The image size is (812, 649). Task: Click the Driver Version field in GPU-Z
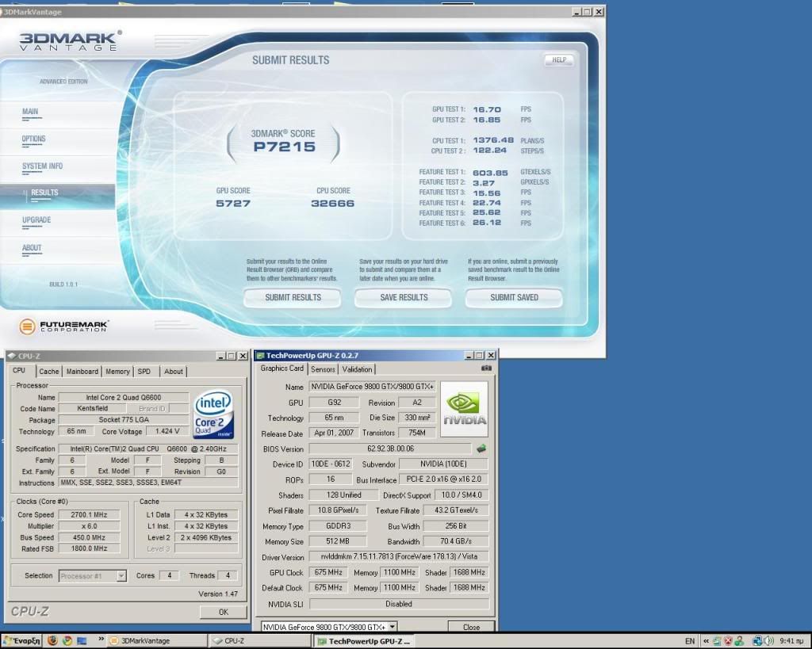399,557
